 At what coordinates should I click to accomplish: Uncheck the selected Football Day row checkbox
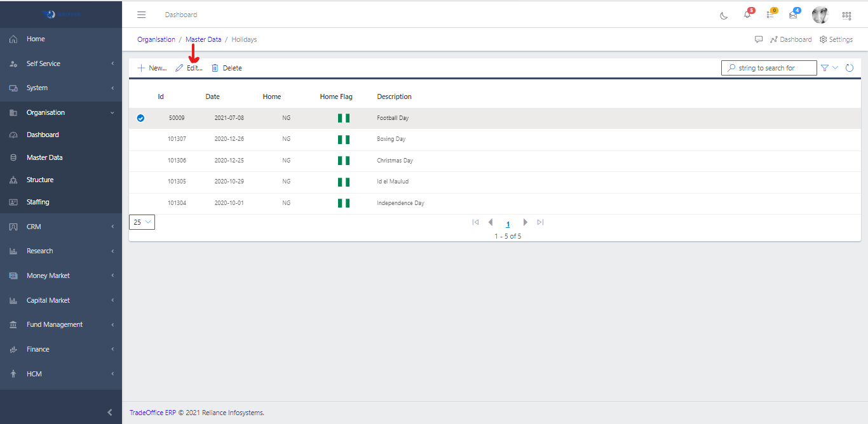pos(141,118)
